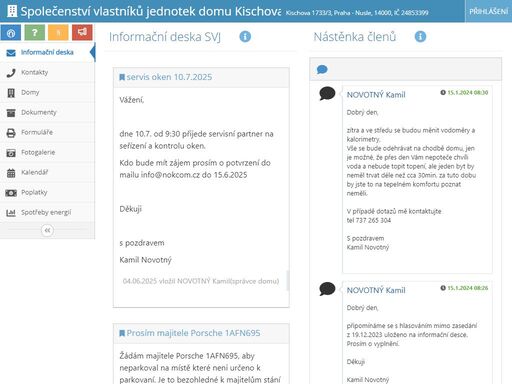Click the PŘIHLÁŠENÍ login button
The width and height of the screenshot is (512, 384).
(488, 11)
